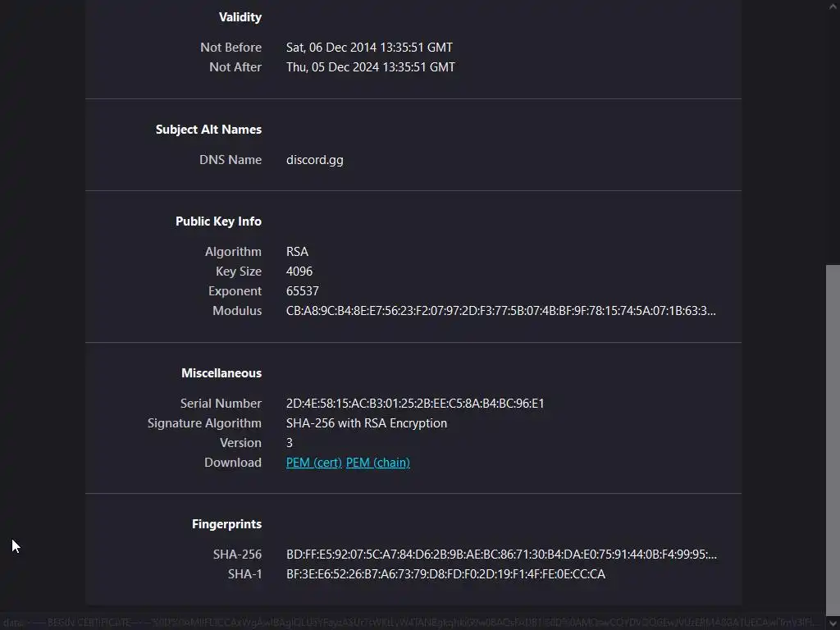Click the 4096 Key Size value
The image size is (840, 630).
299,272
